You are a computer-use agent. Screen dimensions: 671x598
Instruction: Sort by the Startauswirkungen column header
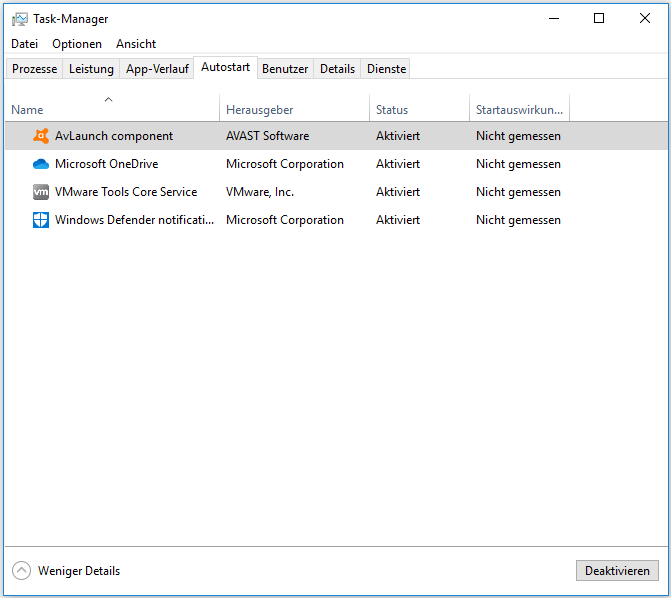click(x=520, y=110)
